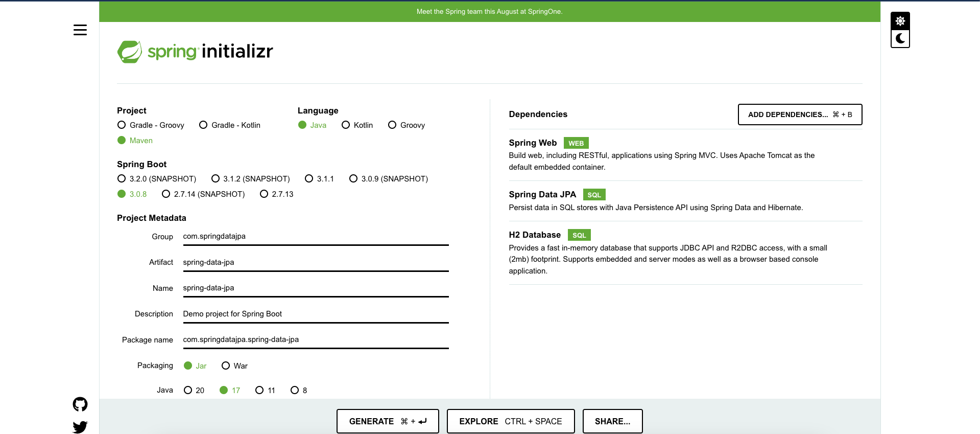
Task: Select Gradle - Groovy project
Action: click(x=151, y=125)
